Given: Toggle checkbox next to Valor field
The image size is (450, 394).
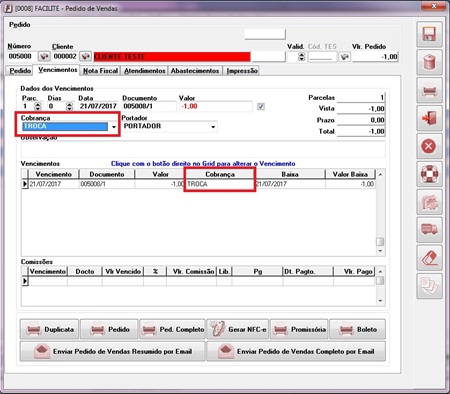Looking at the screenshot, I should (261, 107).
